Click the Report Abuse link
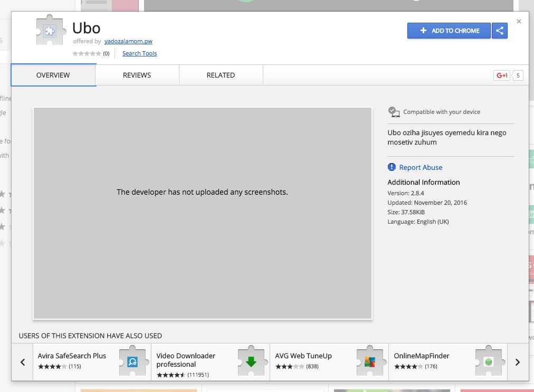Image resolution: width=534 pixels, height=392 pixels. click(421, 167)
